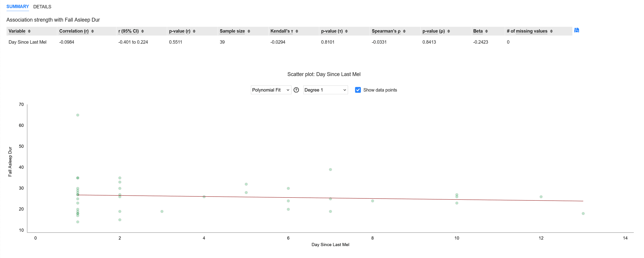The width and height of the screenshot is (644, 258).
Task: Sort by Variable column arrows
Action: 29,31
